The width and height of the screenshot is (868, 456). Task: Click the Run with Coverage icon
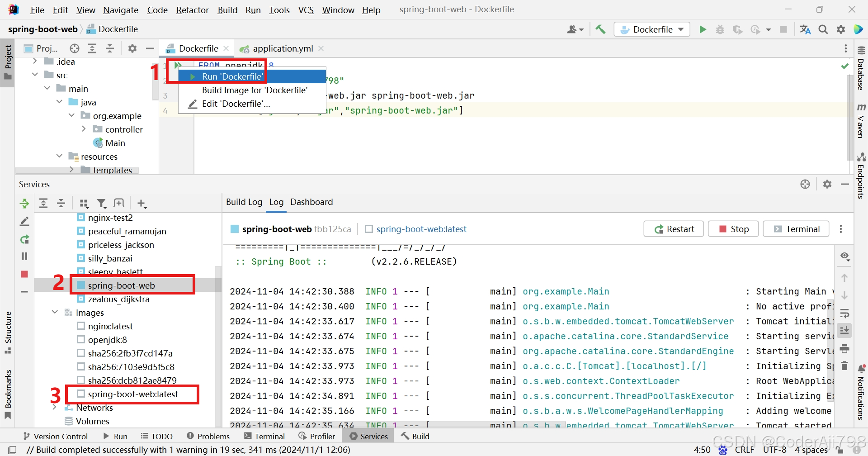click(737, 29)
